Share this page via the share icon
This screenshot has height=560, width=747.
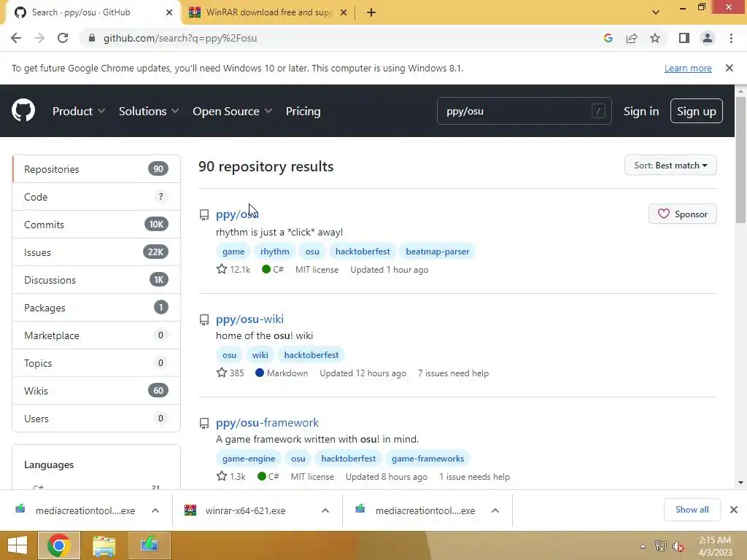[x=632, y=38]
